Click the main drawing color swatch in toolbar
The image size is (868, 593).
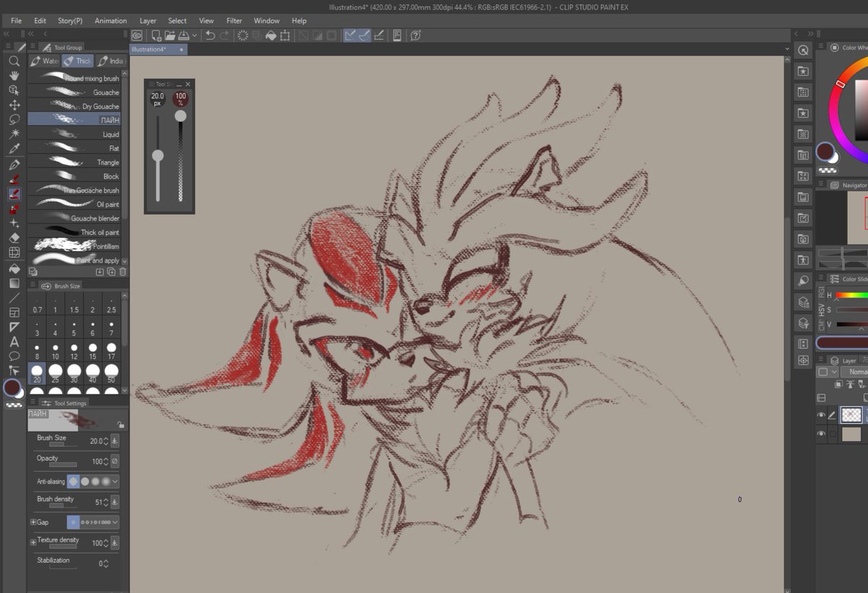click(x=12, y=388)
